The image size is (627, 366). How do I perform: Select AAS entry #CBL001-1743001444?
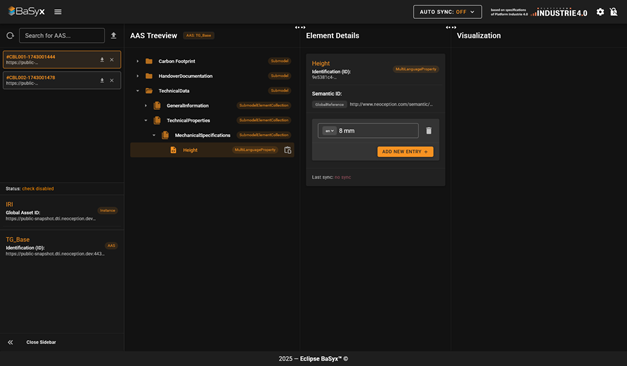62,60
